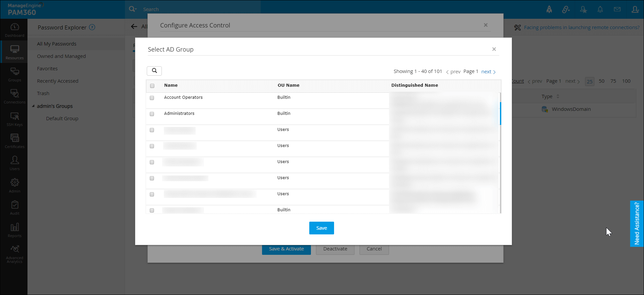
Task: Click the rocket icon in header
Action: (549, 9)
